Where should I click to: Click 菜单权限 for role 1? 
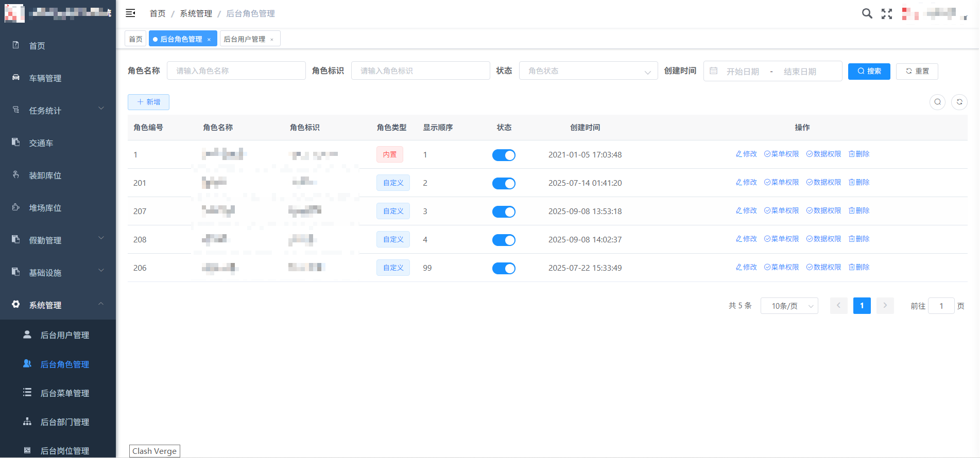click(782, 154)
